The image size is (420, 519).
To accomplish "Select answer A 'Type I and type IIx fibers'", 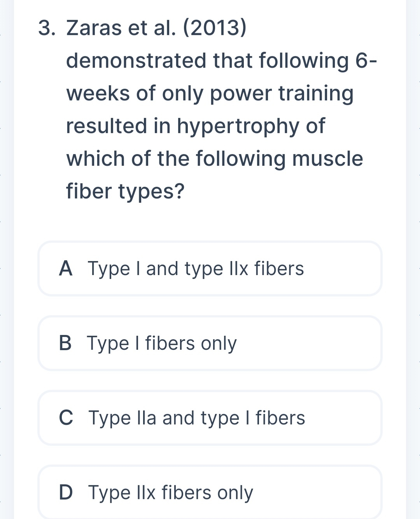I will pyautogui.click(x=210, y=268).
